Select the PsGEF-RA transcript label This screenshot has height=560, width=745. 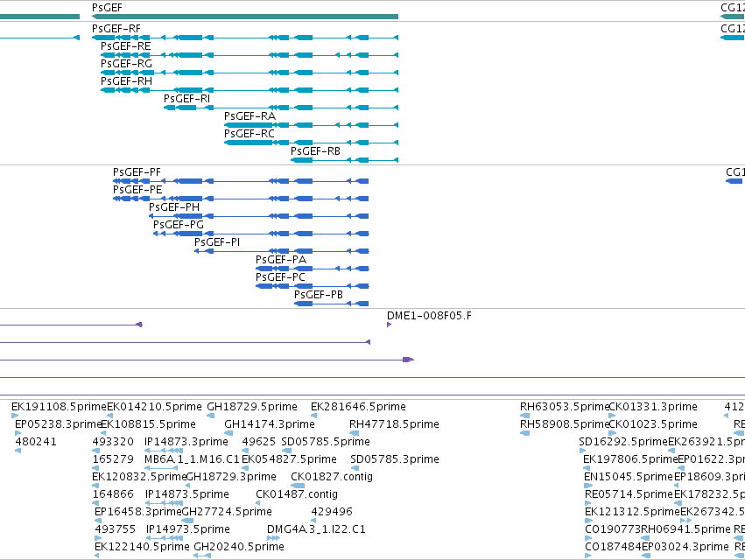[x=250, y=116]
